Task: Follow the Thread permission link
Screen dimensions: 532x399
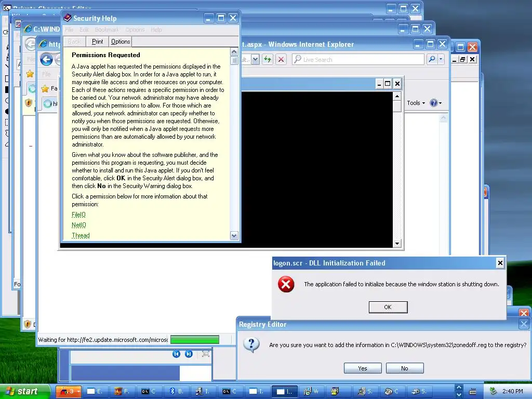Action: 81,235
